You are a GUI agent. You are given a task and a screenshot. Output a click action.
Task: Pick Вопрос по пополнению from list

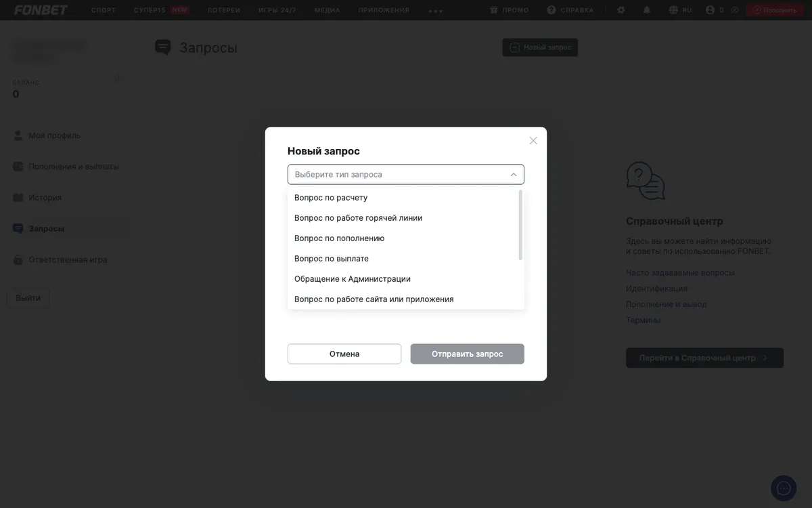[403, 238]
